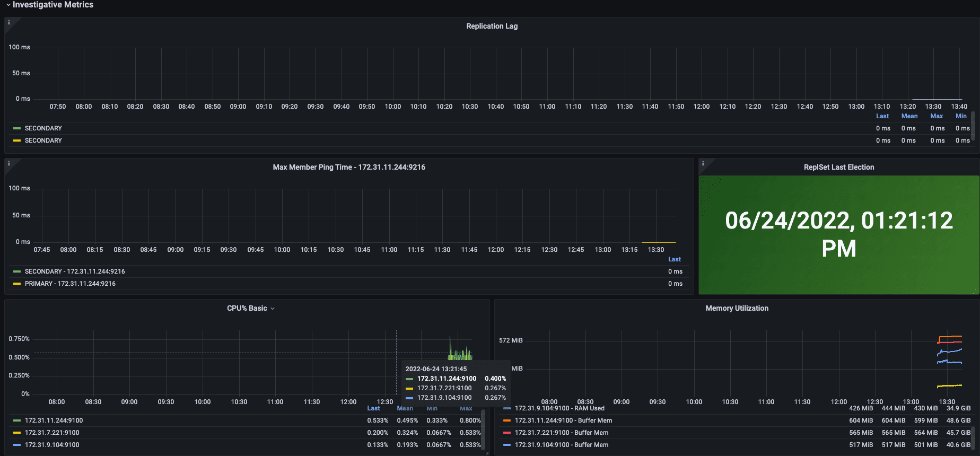The width and height of the screenshot is (980, 456).
Task: Toggle the 172.31.11.244:9100 - Buffer Mem series
Action: click(x=563, y=420)
